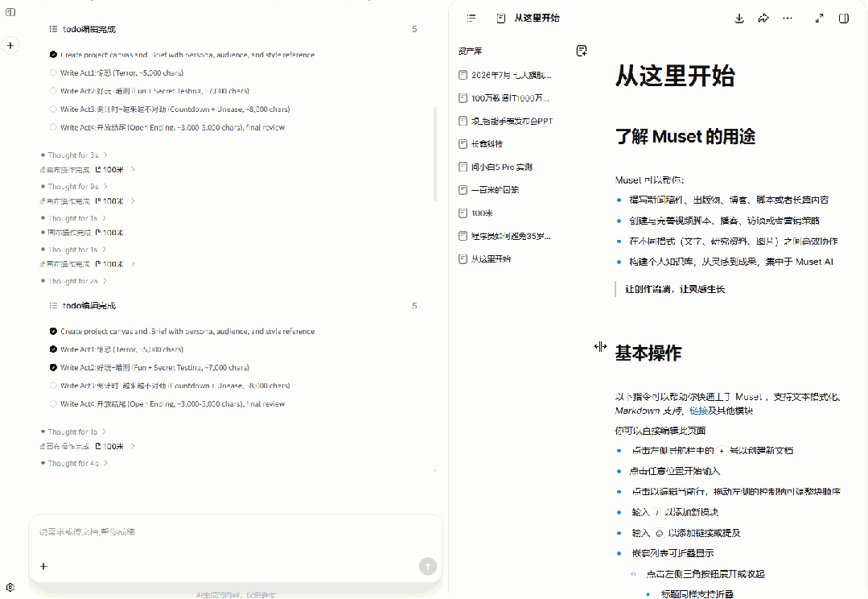Share the document with the share arrow
This screenshot has height=599, width=868.
(x=763, y=19)
